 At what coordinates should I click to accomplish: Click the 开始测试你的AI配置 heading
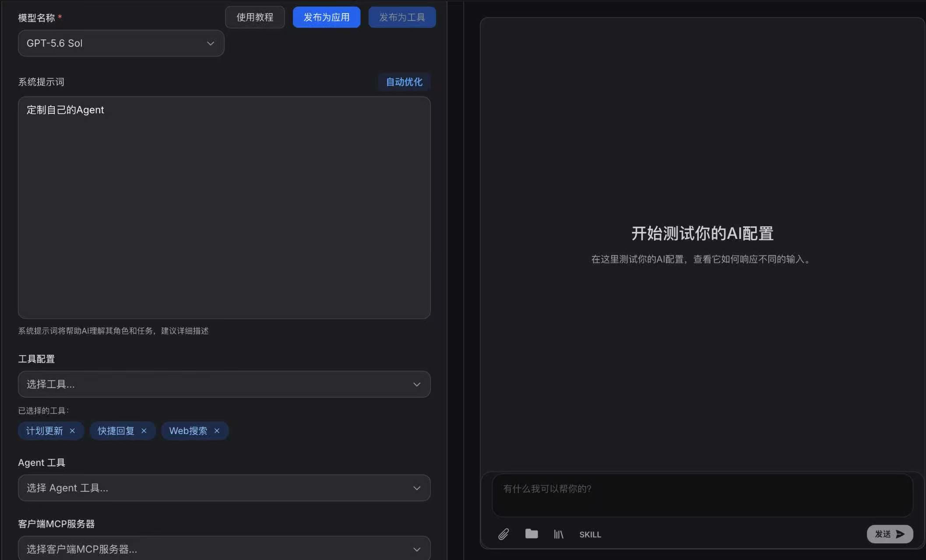click(x=702, y=233)
